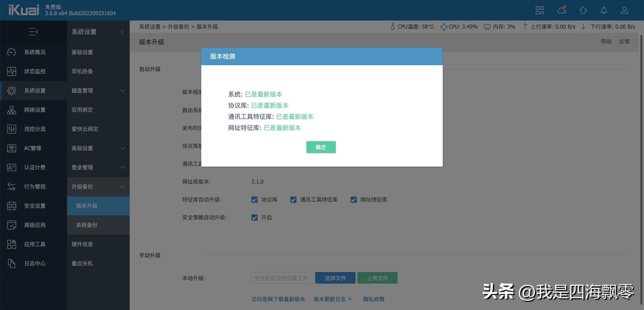
Task: Click the 状态监控 waveform icon
Action: click(x=11, y=71)
